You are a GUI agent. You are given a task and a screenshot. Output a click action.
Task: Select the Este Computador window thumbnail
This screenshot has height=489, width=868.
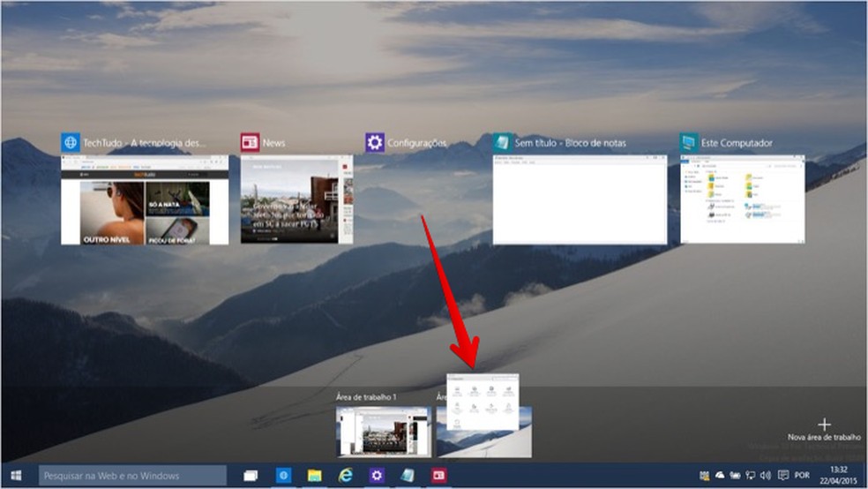click(743, 199)
